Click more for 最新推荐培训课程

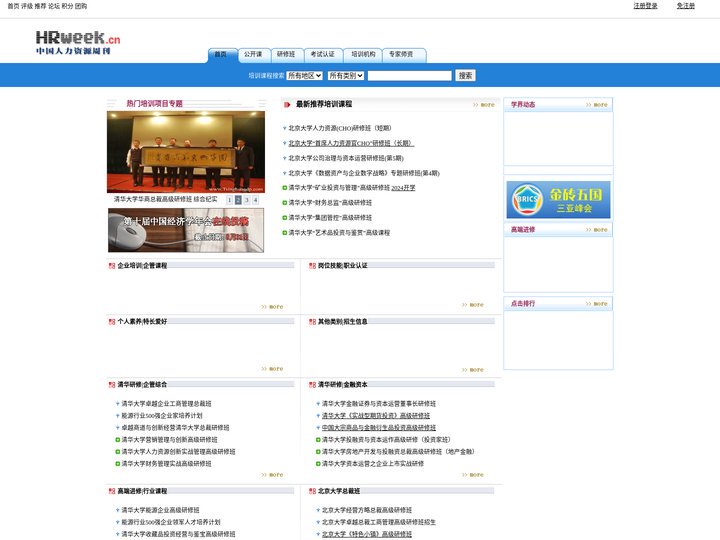[484, 105]
